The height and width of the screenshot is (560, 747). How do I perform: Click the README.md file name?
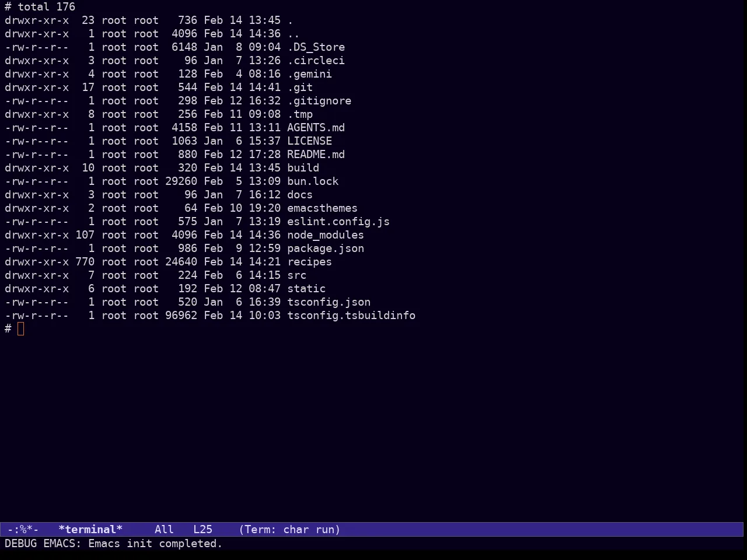point(316,155)
